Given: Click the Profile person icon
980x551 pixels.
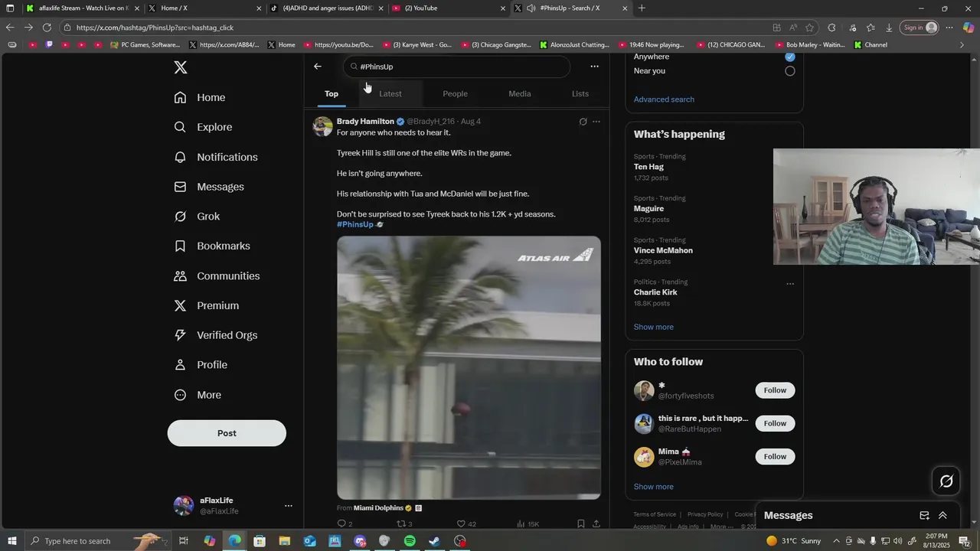Looking at the screenshot, I should (181, 365).
